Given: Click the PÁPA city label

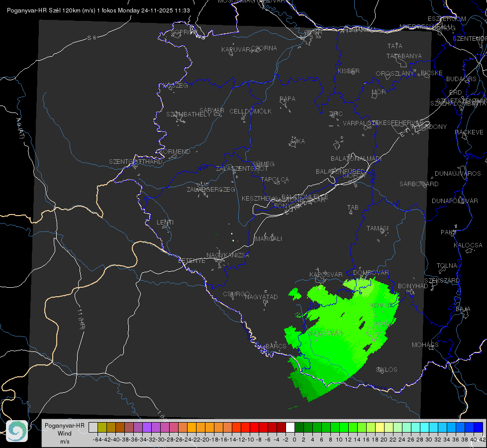Looking at the screenshot, I should pyautogui.click(x=288, y=99).
